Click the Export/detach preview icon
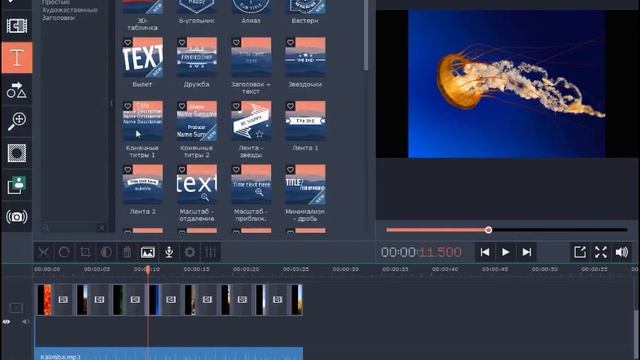Viewport: 640px width, 360px height. 580,252
